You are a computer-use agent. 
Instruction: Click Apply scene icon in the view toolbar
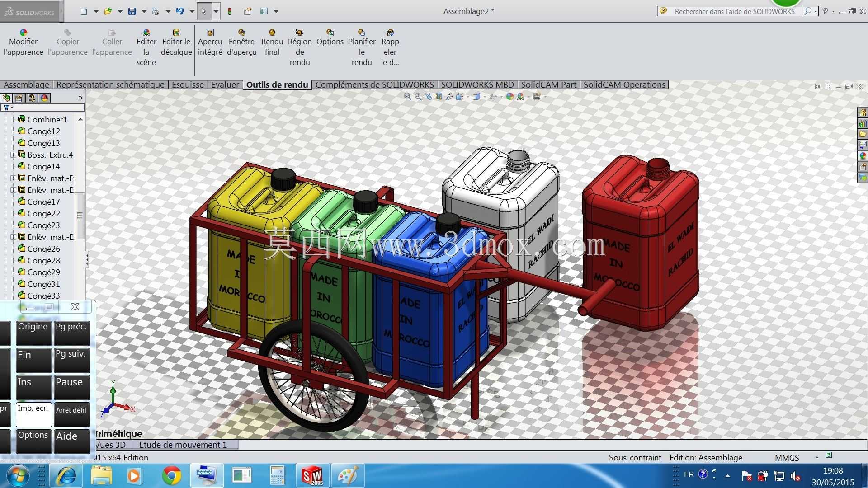click(x=520, y=96)
